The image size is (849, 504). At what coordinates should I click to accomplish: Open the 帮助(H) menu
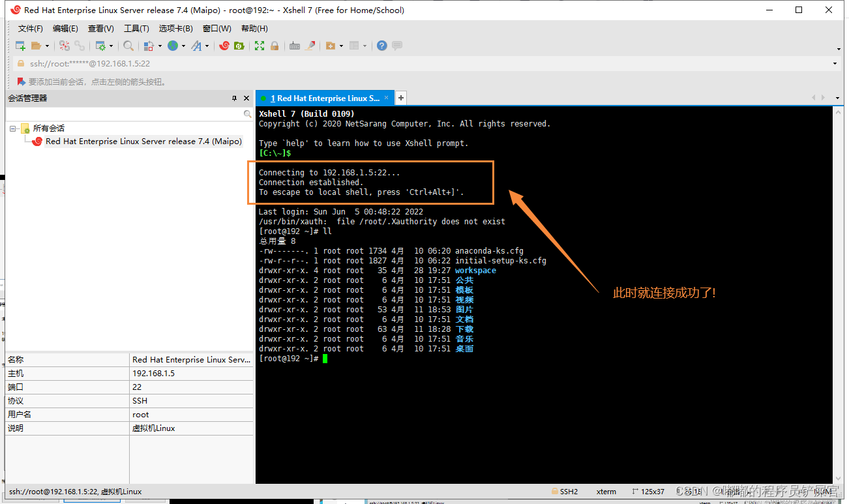coord(254,29)
